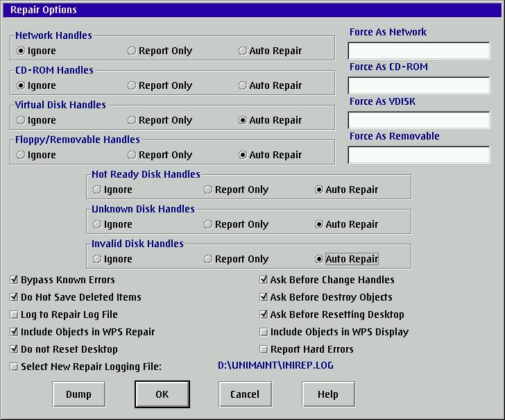This screenshot has width=505, height=420.
Task: Open Help for Repair Options
Action: coord(327,394)
